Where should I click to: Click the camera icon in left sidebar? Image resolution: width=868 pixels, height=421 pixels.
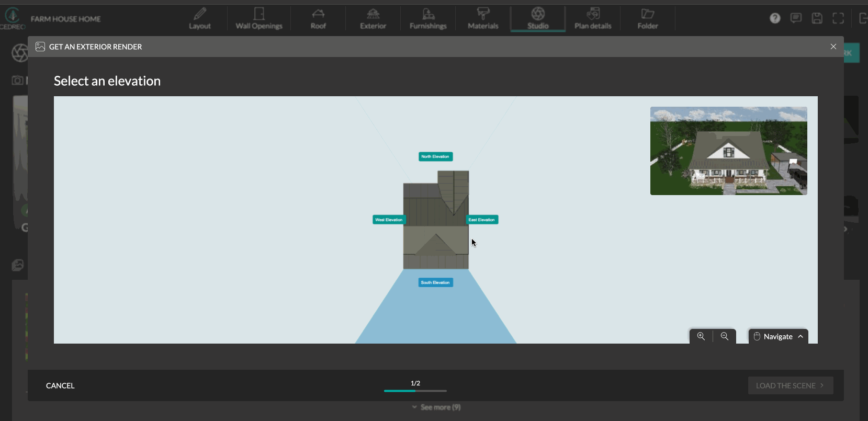(18, 80)
